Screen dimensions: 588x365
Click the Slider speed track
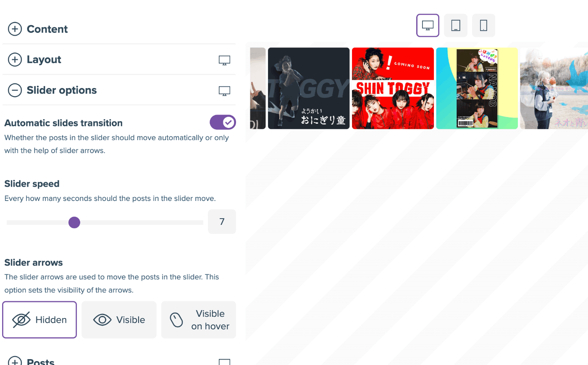click(x=105, y=222)
